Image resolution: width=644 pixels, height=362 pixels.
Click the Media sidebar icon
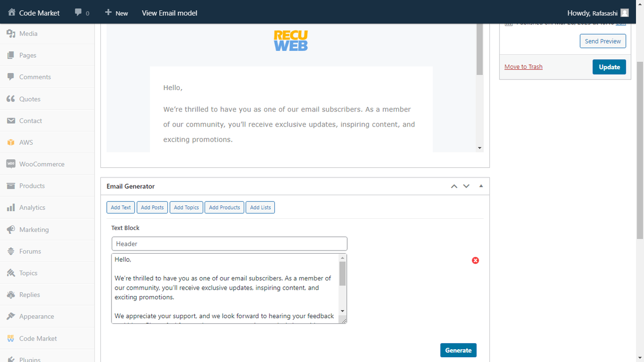11,33
